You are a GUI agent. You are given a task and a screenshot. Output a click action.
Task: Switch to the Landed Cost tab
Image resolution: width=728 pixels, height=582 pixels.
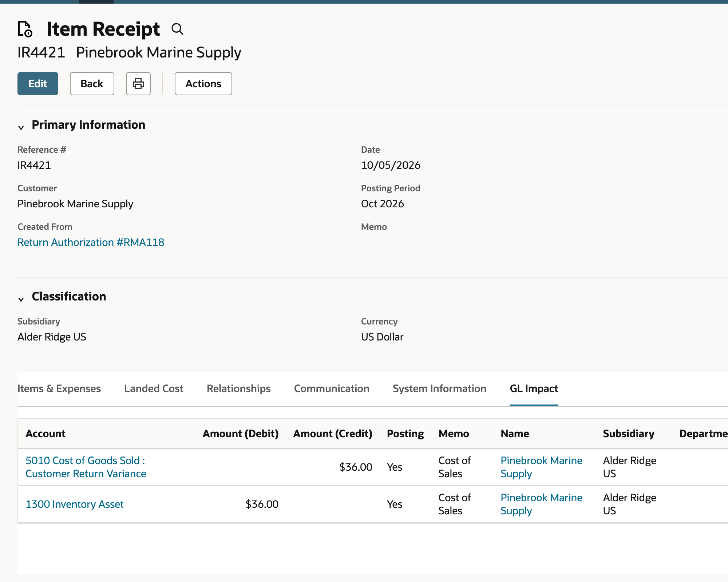pos(154,388)
